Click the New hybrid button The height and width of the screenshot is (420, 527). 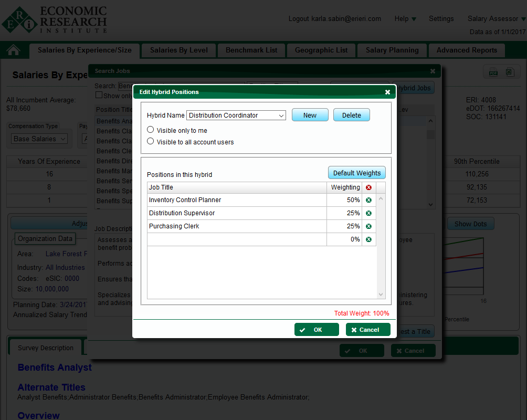(x=310, y=114)
